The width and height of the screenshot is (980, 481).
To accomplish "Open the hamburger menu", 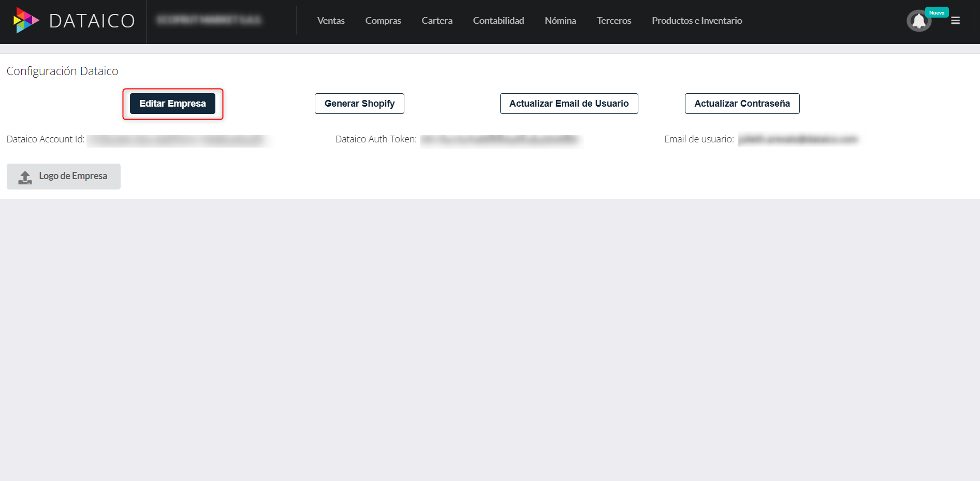I will coord(955,21).
